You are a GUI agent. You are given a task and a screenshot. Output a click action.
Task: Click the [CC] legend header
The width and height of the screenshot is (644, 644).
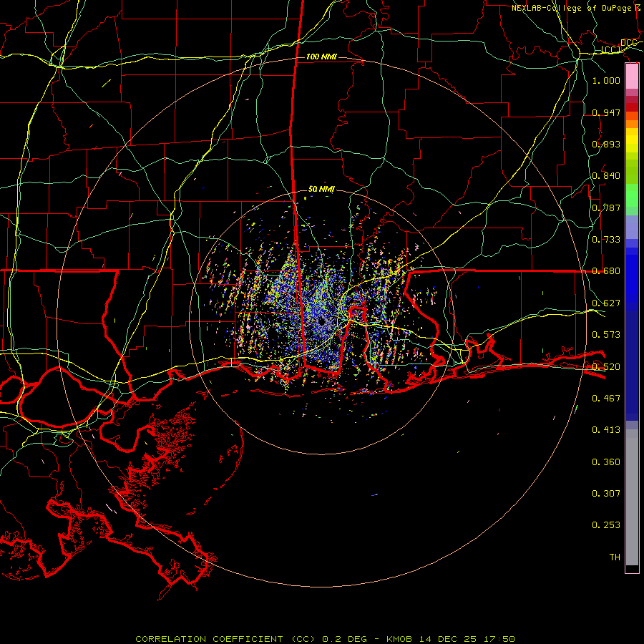click(x=611, y=50)
